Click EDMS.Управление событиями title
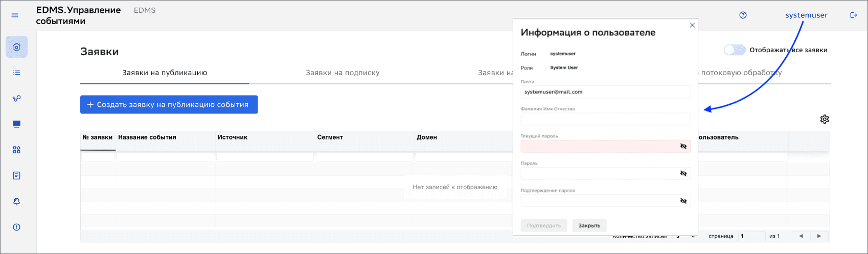This screenshot has height=254, width=868. (78, 16)
